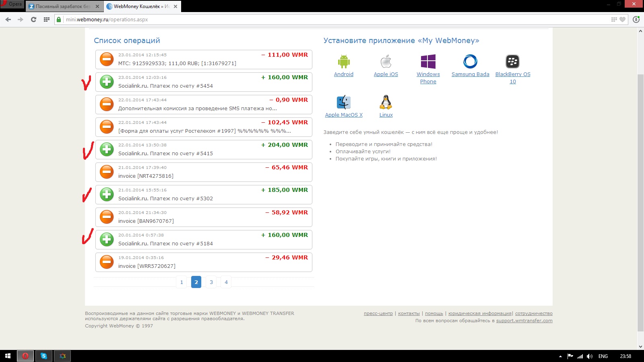The image size is (644, 362).
Task: Click plus icon of Socialink #5454 payment
Action: coord(107,82)
